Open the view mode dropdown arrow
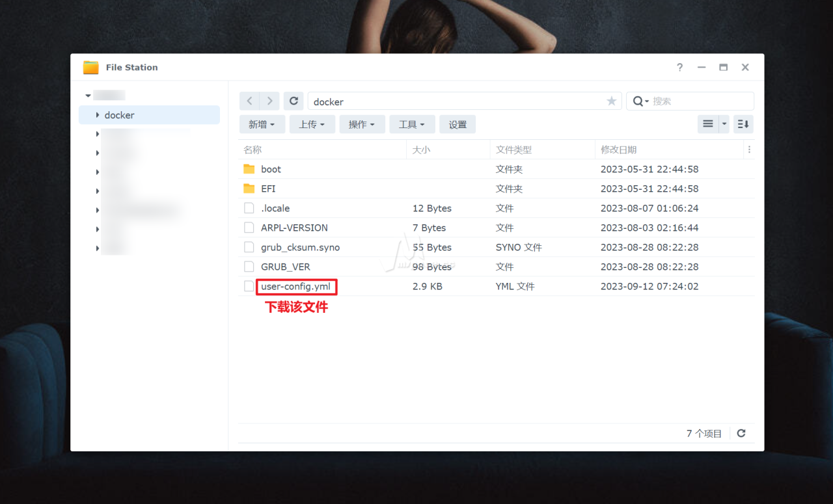Screen dimensions: 833x504 [x=724, y=124]
